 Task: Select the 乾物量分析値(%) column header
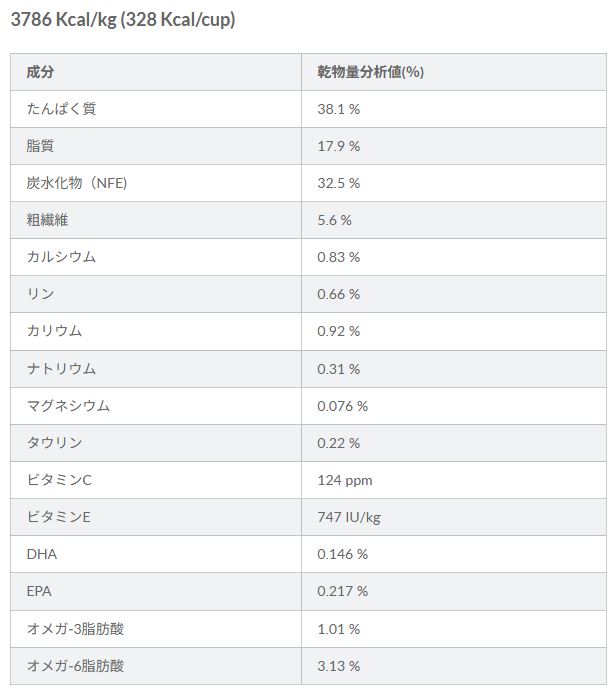click(370, 72)
